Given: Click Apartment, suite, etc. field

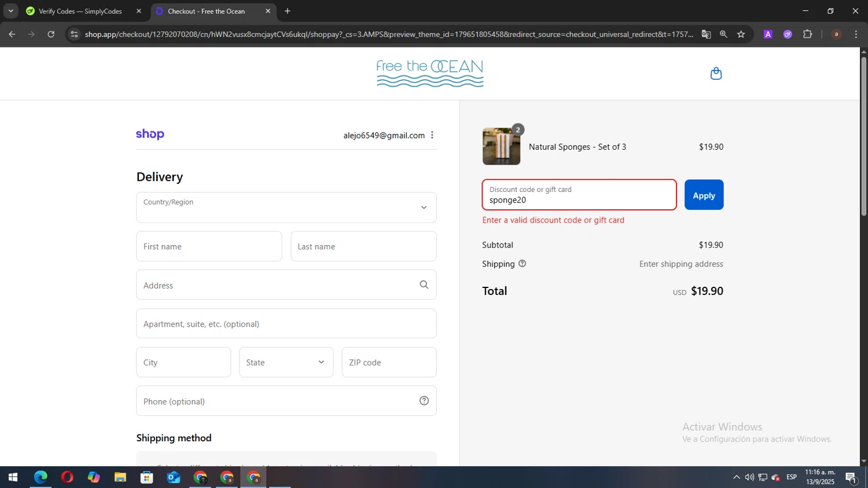Looking at the screenshot, I should click(286, 324).
